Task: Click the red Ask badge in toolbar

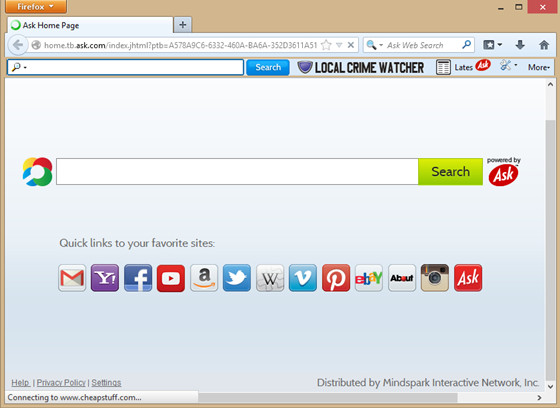Action: click(x=482, y=65)
